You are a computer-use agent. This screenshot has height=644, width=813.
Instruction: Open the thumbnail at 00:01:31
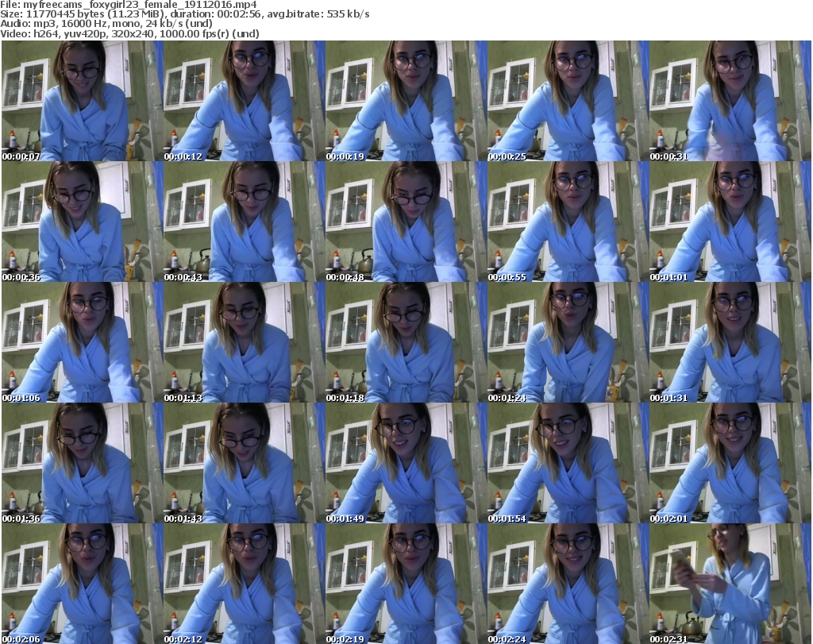pyautogui.click(x=730, y=343)
